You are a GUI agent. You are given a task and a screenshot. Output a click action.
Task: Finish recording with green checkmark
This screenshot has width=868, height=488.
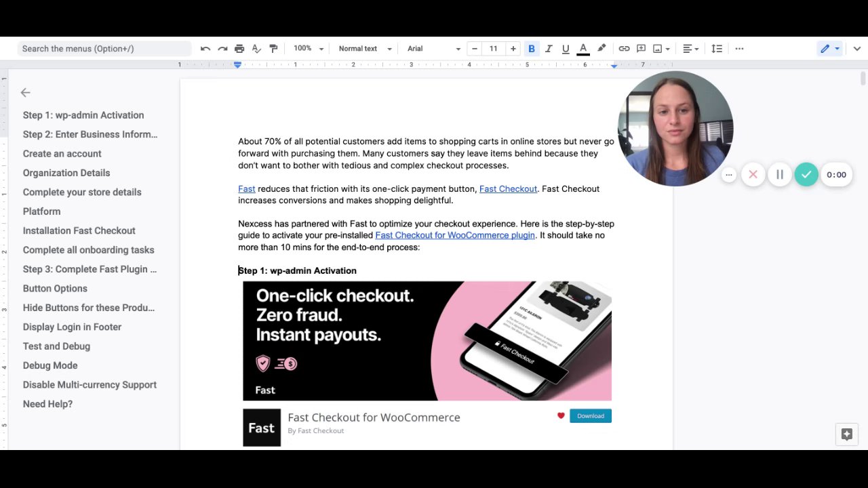806,175
